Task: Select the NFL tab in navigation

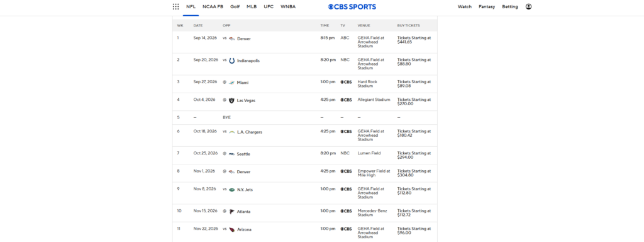Action: (191, 6)
